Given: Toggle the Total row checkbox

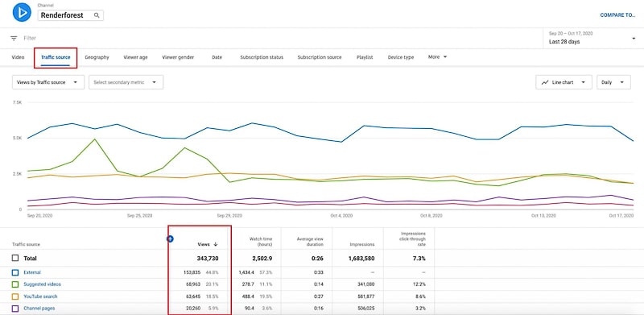Looking at the screenshot, I should 15,259.
